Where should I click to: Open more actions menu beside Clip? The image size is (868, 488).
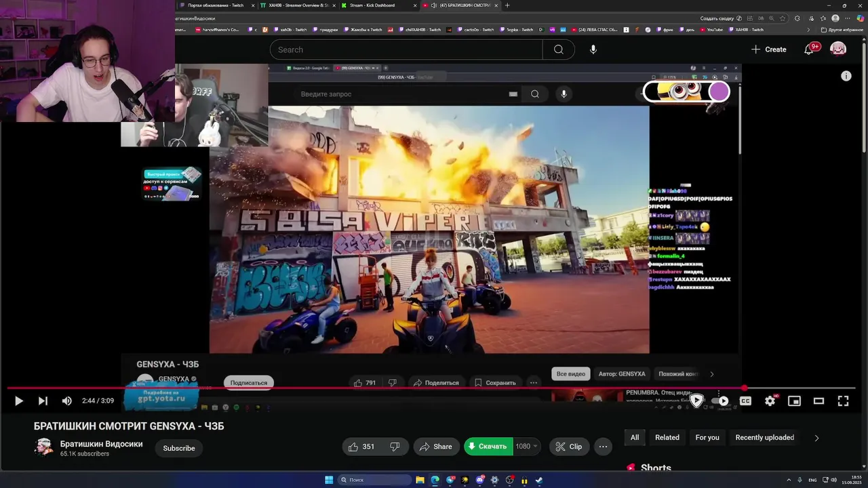[603, 447]
